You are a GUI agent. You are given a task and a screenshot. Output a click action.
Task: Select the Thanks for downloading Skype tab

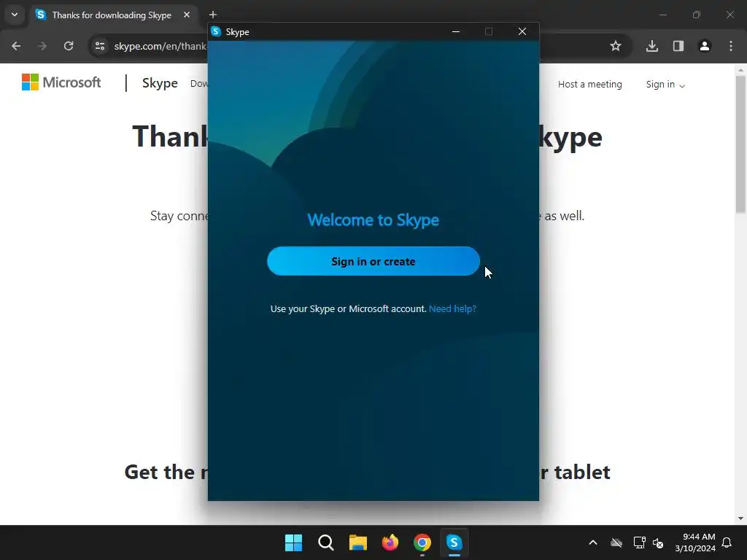tap(115, 15)
